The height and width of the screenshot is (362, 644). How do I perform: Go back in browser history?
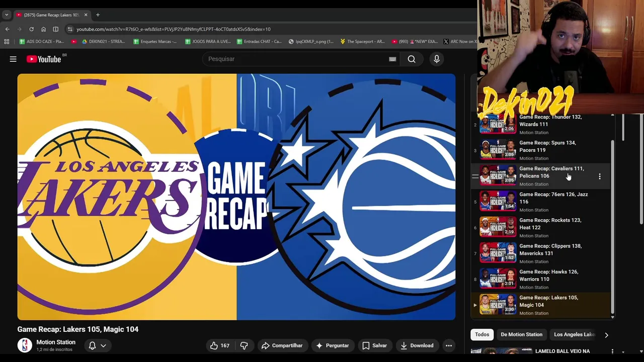pos(7,29)
